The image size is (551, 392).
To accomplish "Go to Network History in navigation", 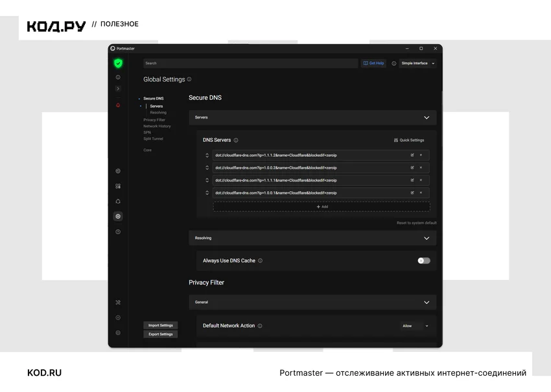I will tap(157, 126).
